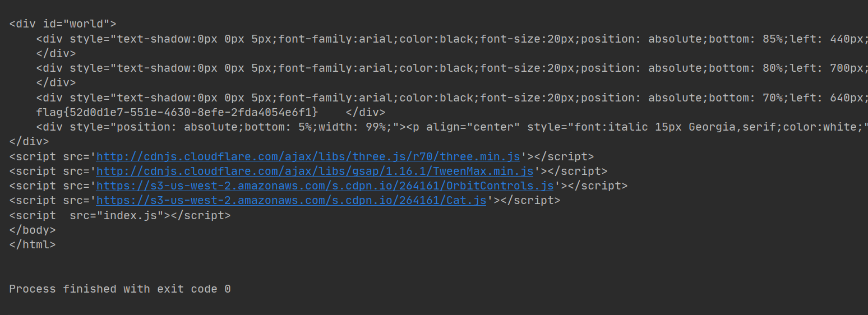
Task: Click the closing </body> tag
Action: [32, 230]
